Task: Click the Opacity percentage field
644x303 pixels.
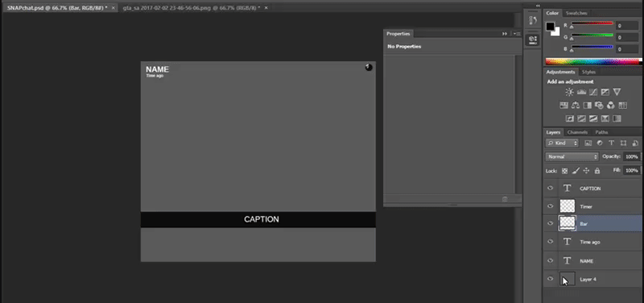Action: click(x=632, y=156)
